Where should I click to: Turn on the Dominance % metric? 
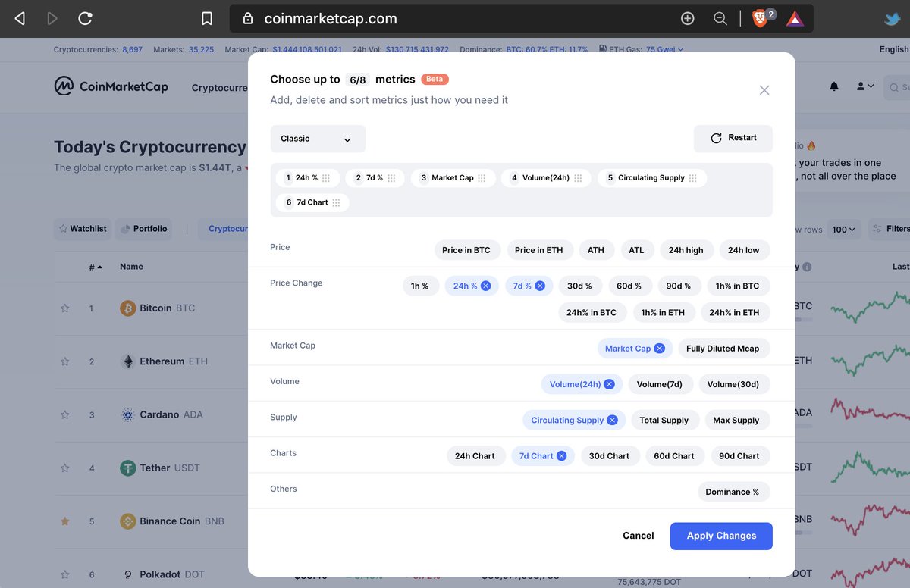[733, 492]
